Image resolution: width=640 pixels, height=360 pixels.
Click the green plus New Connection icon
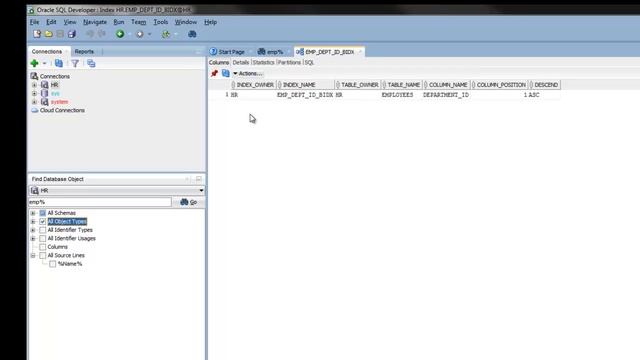point(34,63)
